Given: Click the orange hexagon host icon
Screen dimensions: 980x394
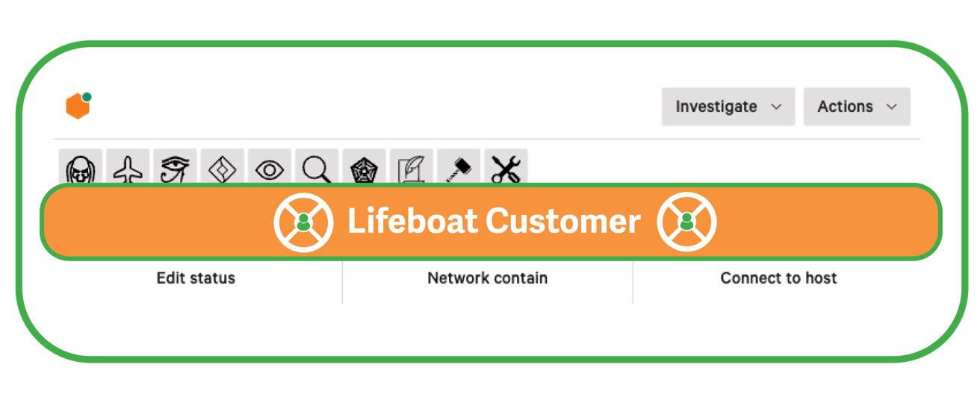Looking at the screenshot, I should 77,107.
